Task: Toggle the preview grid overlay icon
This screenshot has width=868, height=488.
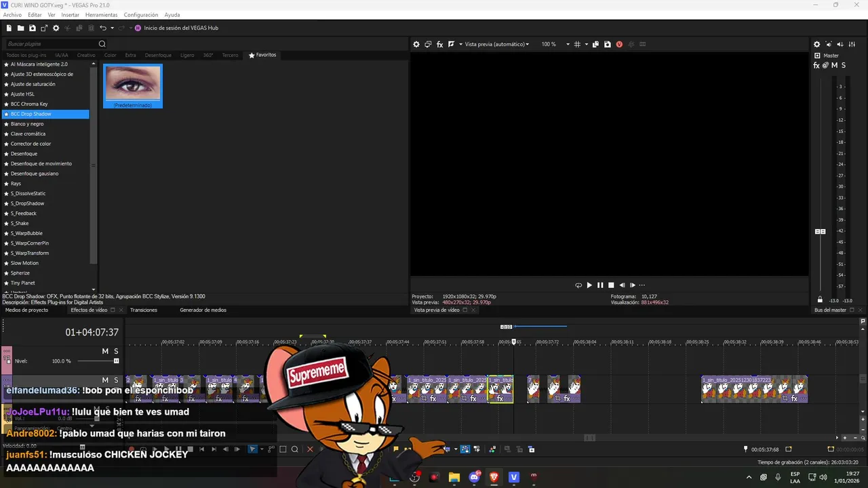Action: tap(577, 44)
